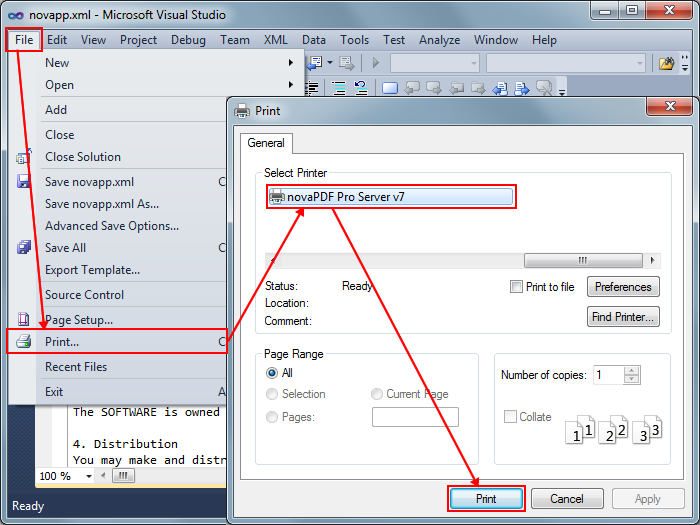Viewport: 700px width, 525px height.
Task: Switch to the General tab
Action: pyautogui.click(x=266, y=143)
